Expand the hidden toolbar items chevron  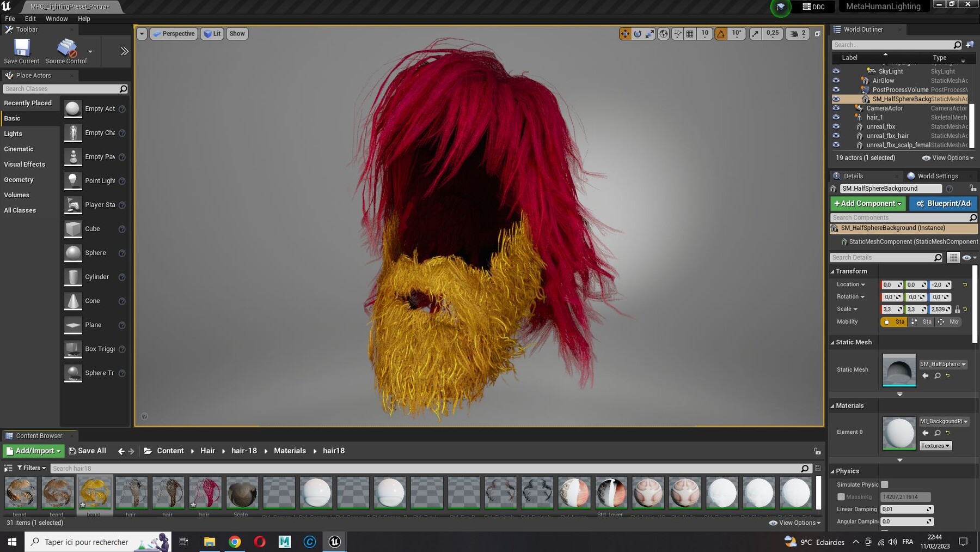pos(124,51)
